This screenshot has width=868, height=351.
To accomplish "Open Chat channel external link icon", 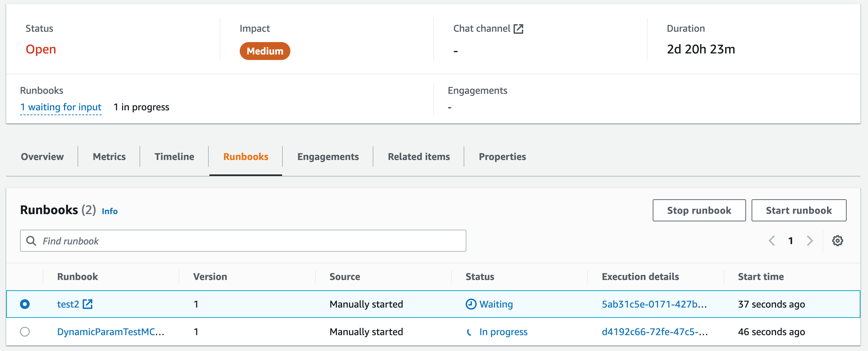I will [518, 29].
